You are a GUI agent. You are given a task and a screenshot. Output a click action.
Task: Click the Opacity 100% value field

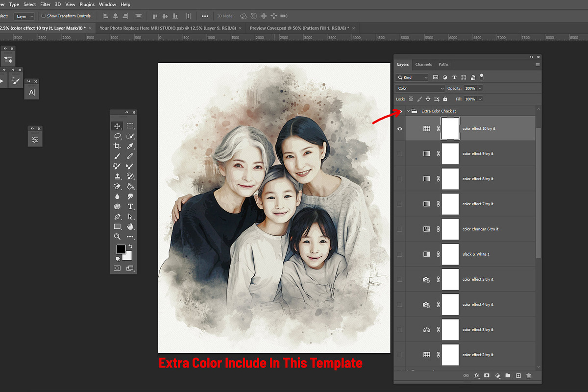pos(469,88)
